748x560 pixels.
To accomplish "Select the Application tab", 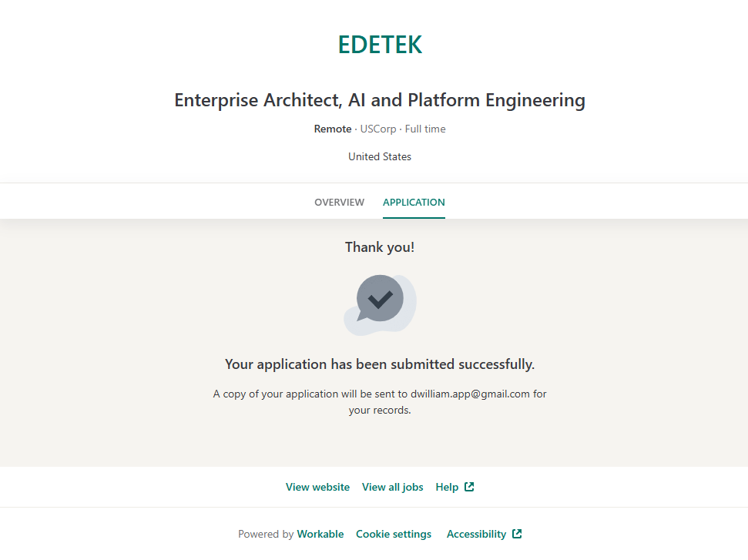I will point(414,203).
